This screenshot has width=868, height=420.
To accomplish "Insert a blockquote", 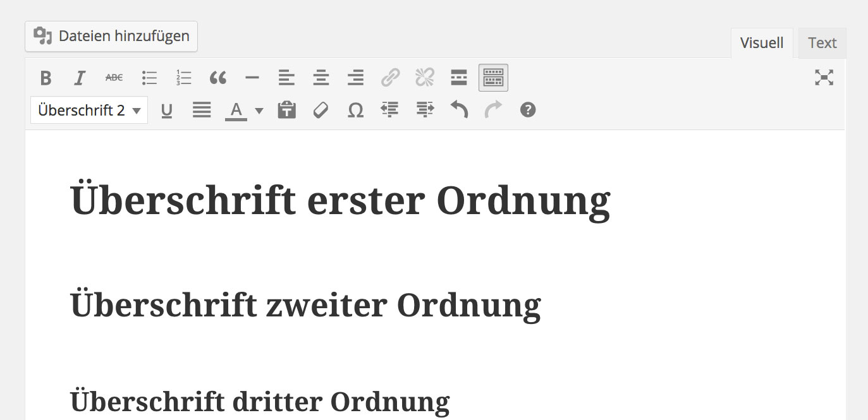I will coord(218,78).
